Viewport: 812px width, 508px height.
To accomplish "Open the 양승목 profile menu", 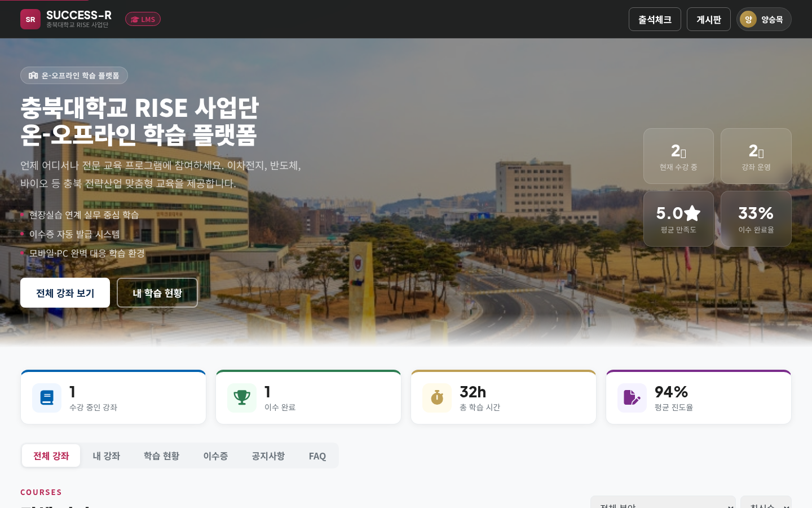I will pos(764,19).
